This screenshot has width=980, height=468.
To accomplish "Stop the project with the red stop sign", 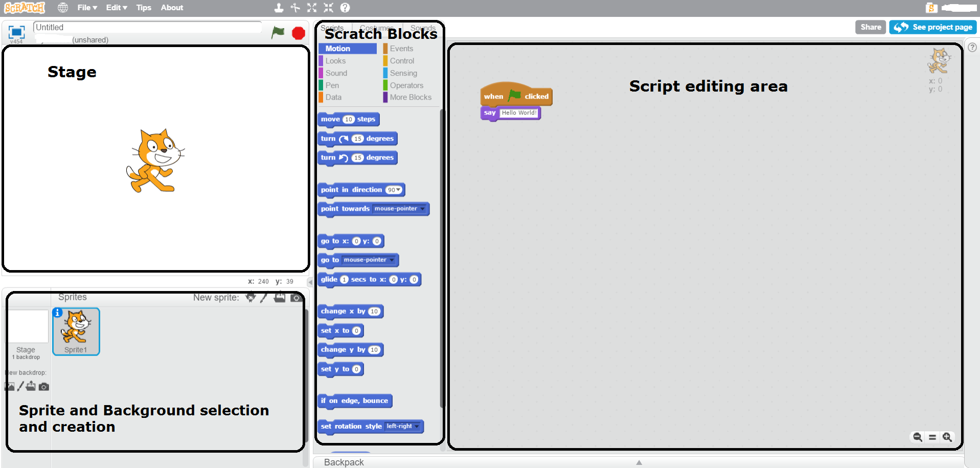I will (299, 33).
